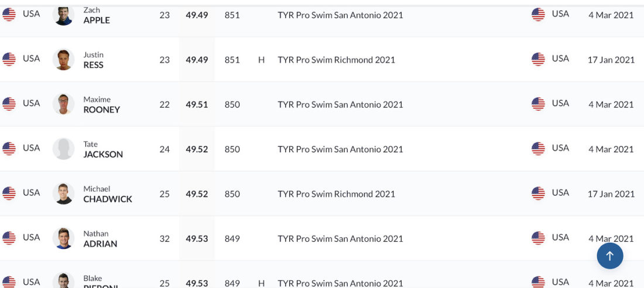The width and height of the screenshot is (644, 288).
Task: Click the 49.51 time for Maxime Rooney
Action: coord(197,105)
